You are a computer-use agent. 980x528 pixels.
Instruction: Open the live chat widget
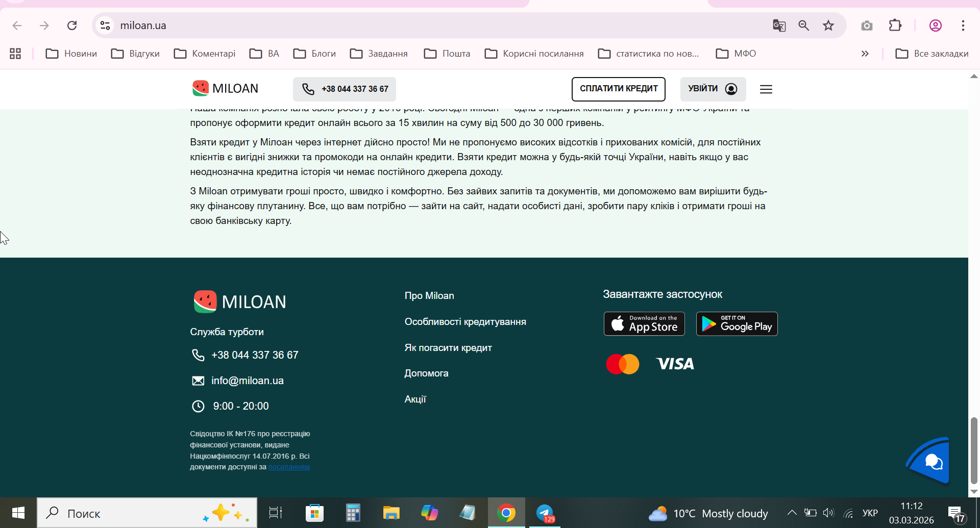(930, 461)
